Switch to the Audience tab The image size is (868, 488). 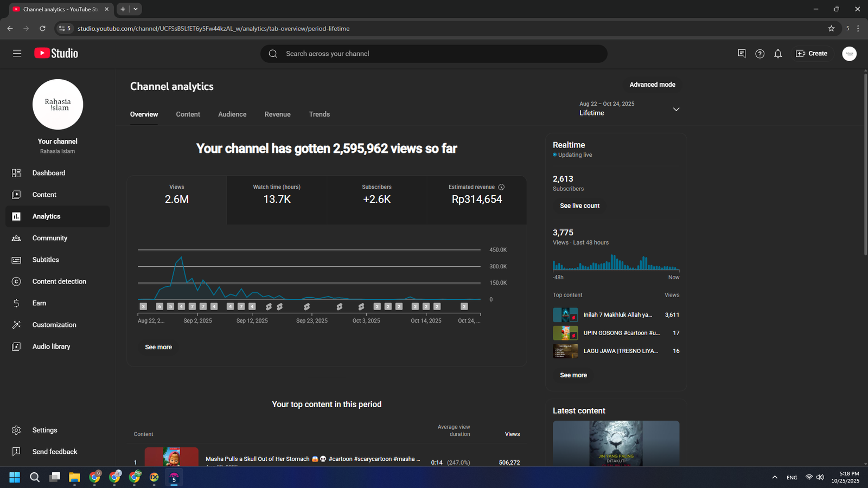(x=232, y=114)
